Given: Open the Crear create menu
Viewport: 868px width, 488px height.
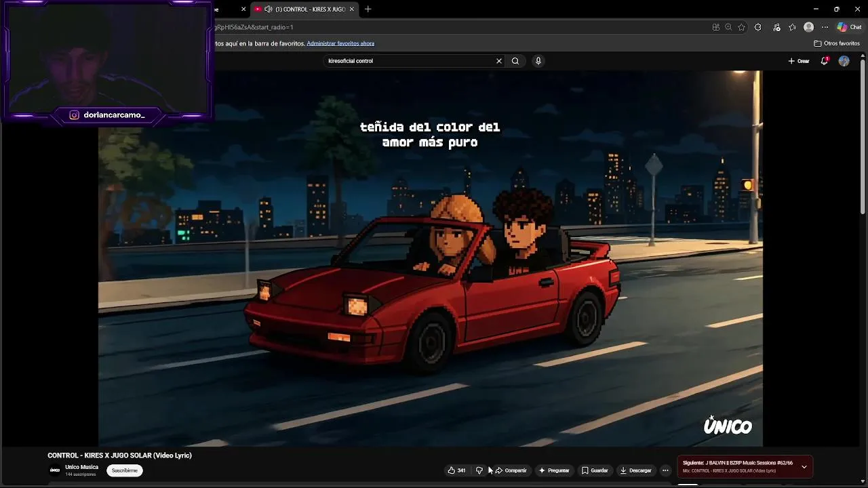Looking at the screenshot, I should tap(799, 61).
